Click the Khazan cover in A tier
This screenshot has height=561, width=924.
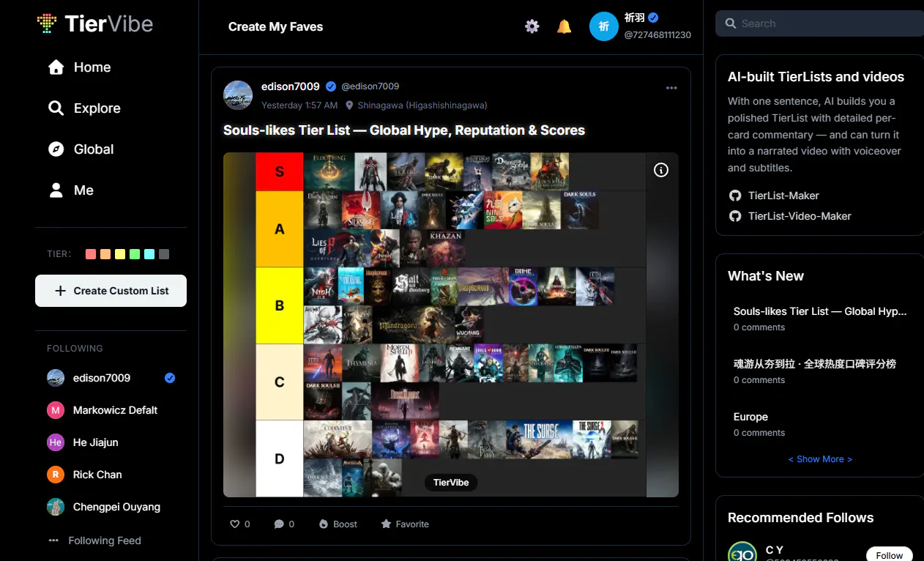[446, 248]
